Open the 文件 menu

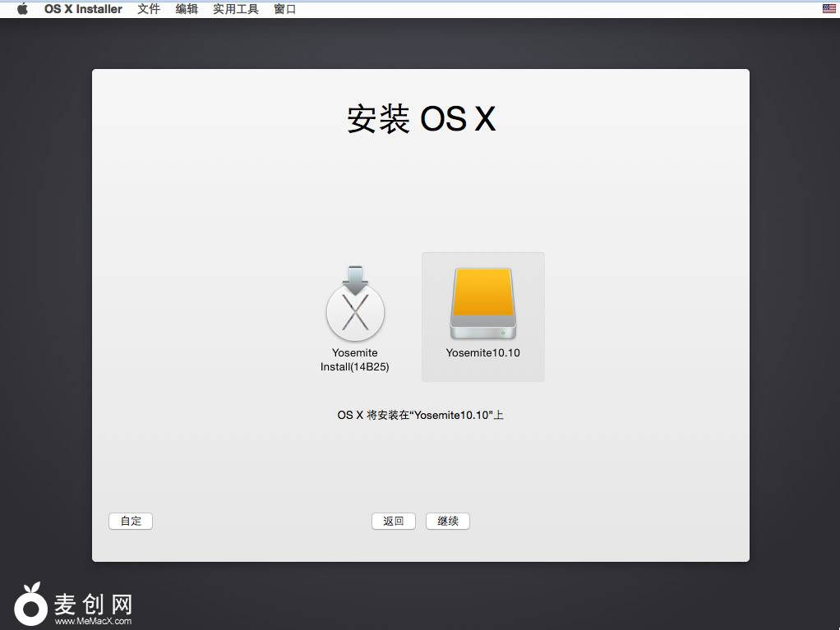coord(149,9)
